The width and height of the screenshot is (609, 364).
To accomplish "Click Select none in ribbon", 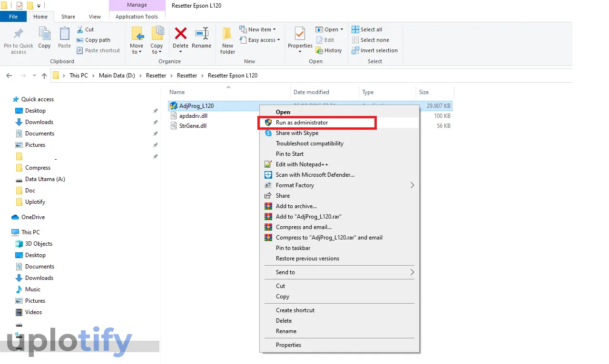I will [370, 40].
